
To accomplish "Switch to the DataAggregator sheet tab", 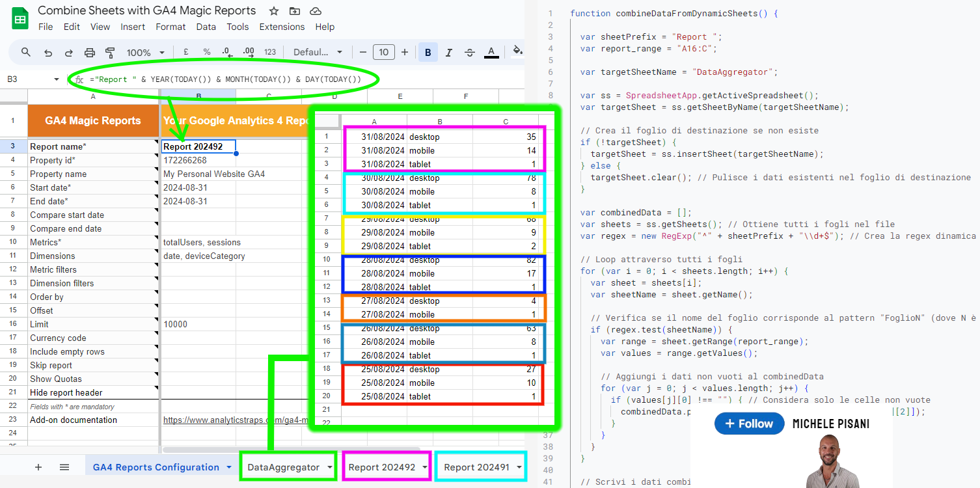I will click(282, 466).
